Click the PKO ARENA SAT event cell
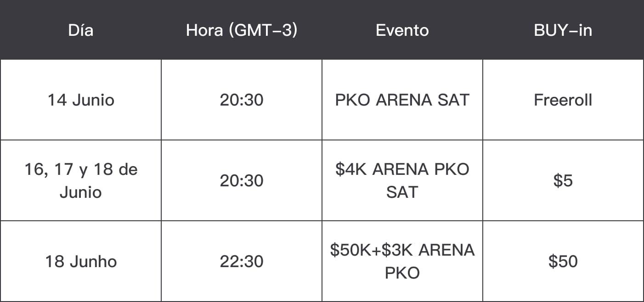644x302 pixels. 402,100
